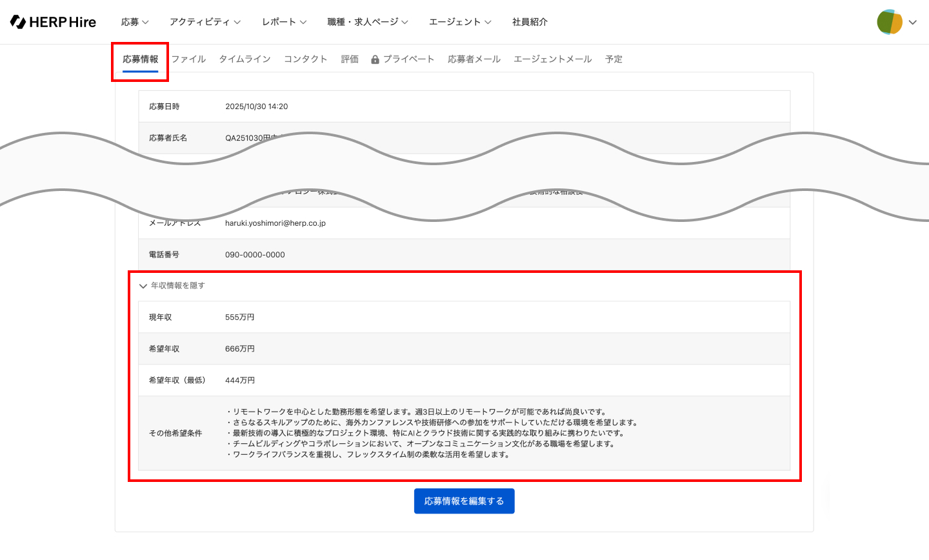
Task: Open the 応募 dropdown menu
Action: click(x=135, y=22)
